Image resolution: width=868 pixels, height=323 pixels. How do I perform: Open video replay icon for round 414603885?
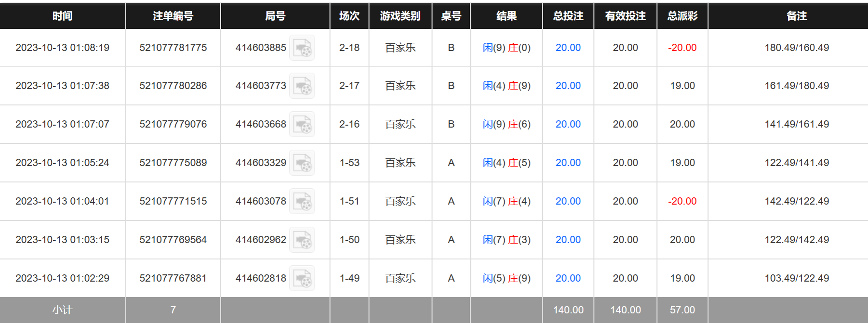(x=302, y=48)
